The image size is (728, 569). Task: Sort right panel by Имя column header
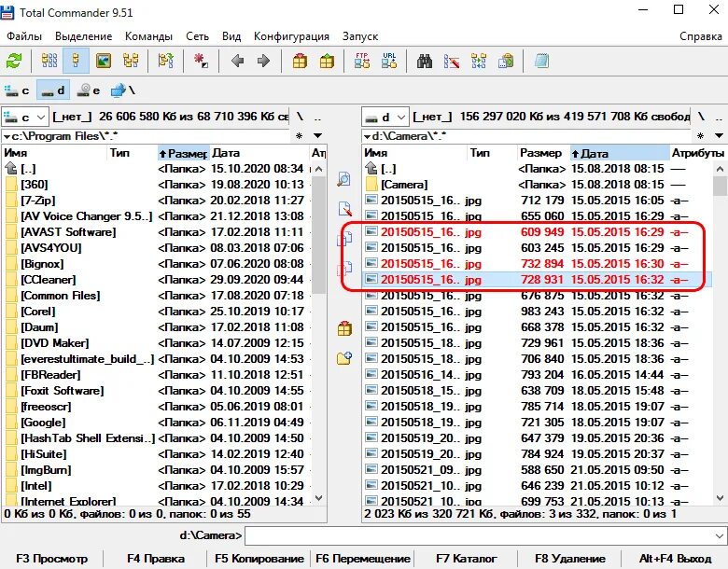pos(414,153)
